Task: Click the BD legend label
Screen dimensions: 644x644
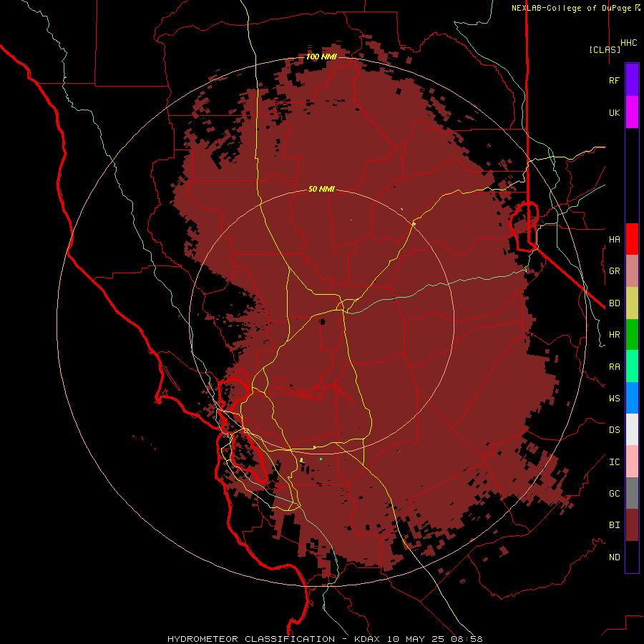Action: pos(614,303)
